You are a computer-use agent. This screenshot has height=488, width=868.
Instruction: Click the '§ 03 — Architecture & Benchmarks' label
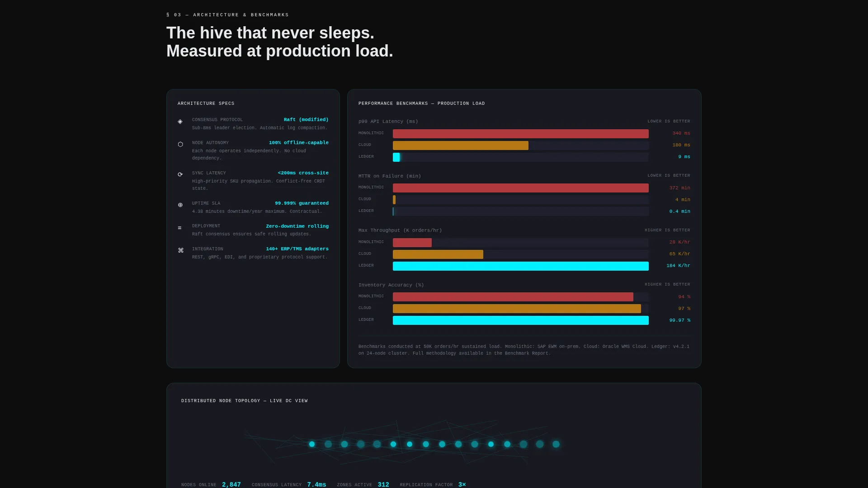228,15
